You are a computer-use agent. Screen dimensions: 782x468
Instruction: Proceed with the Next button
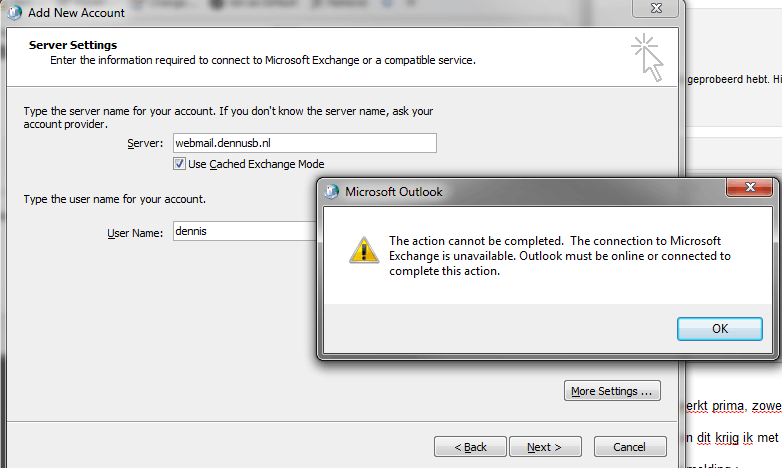tap(544, 447)
